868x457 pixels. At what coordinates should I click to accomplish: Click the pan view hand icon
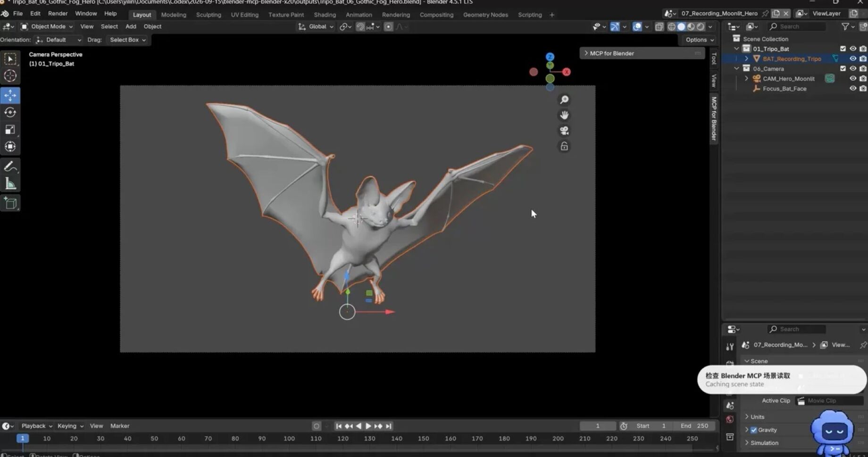(564, 115)
